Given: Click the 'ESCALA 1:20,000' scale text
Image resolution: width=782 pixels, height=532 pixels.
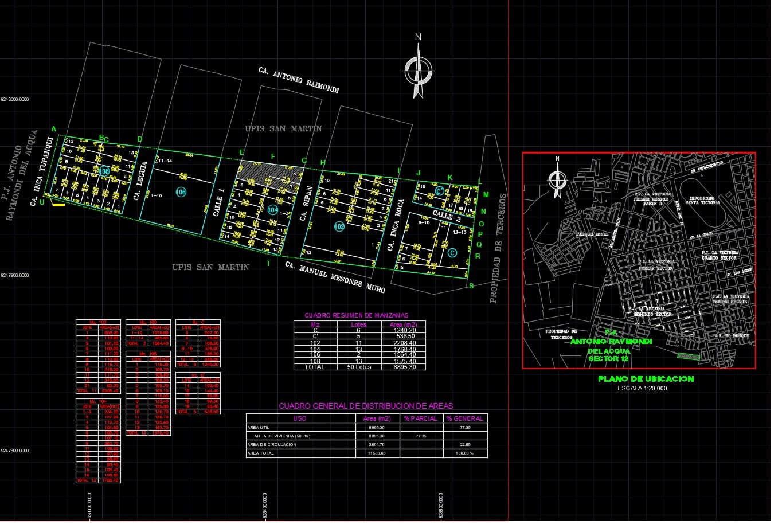Looking at the screenshot, I should [642, 389].
